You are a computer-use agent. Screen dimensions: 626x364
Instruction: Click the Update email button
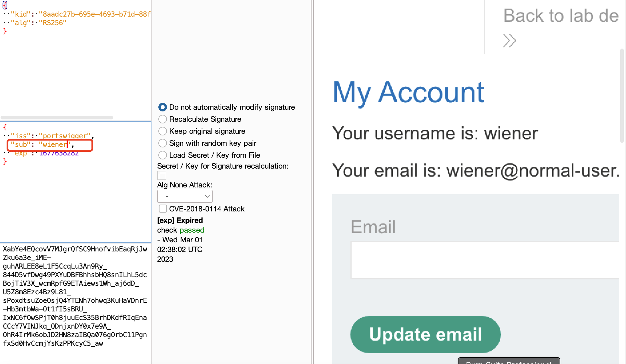[425, 334]
